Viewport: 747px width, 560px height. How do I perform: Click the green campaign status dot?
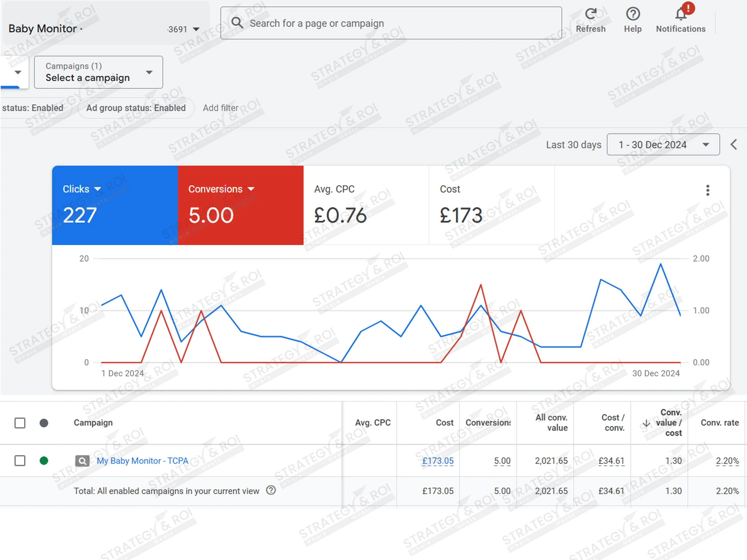coord(44,461)
